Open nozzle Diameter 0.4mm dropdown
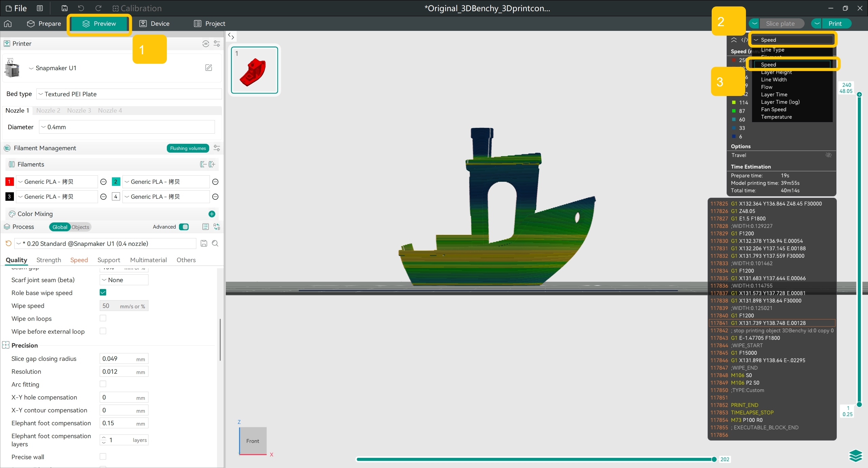Screen dimensions: 868x468 click(127, 127)
